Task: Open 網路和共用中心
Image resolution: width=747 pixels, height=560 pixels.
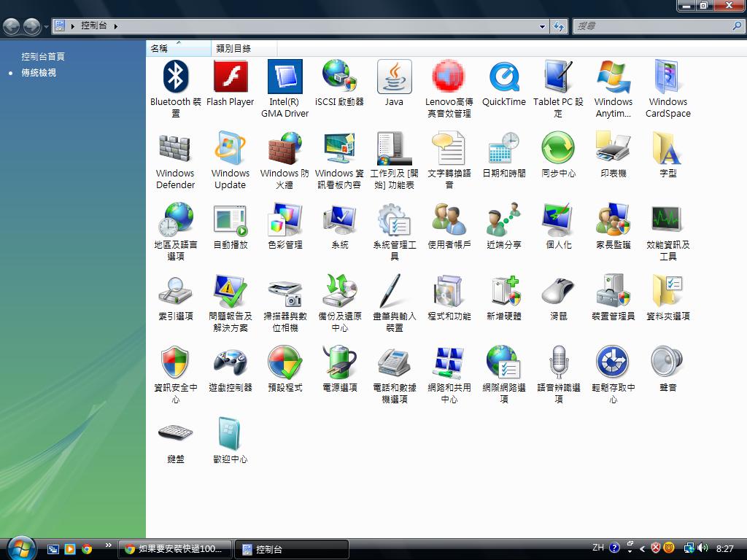Action: [x=449, y=375]
